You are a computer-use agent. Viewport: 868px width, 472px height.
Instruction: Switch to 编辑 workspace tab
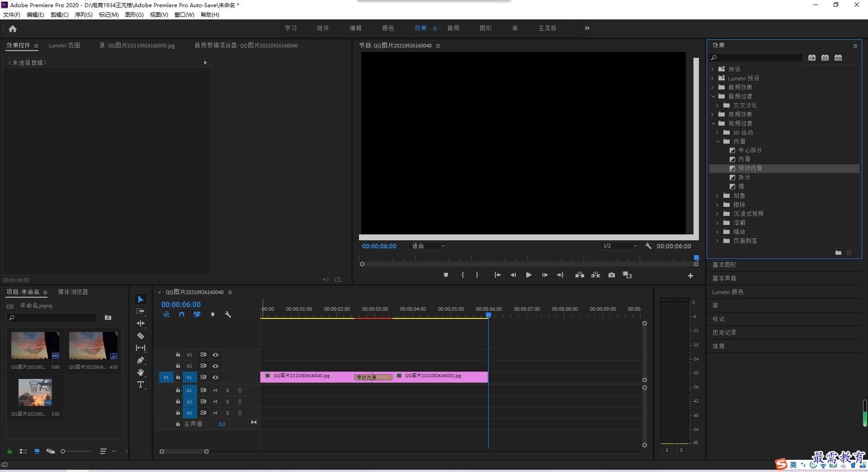[x=355, y=28]
